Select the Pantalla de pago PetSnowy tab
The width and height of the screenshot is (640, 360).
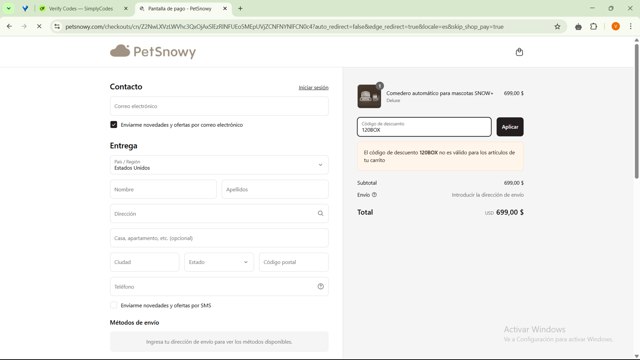[x=180, y=8]
